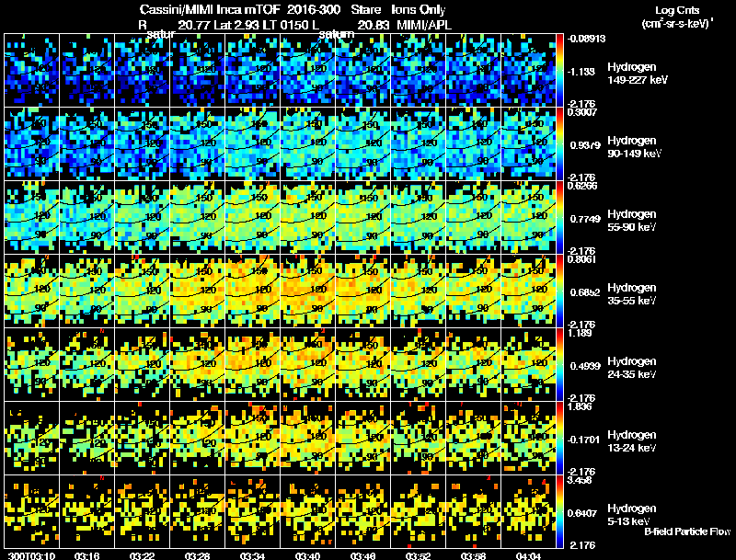Click the 1.836 scale value
The width and height of the screenshot is (736, 560).
click(x=580, y=406)
